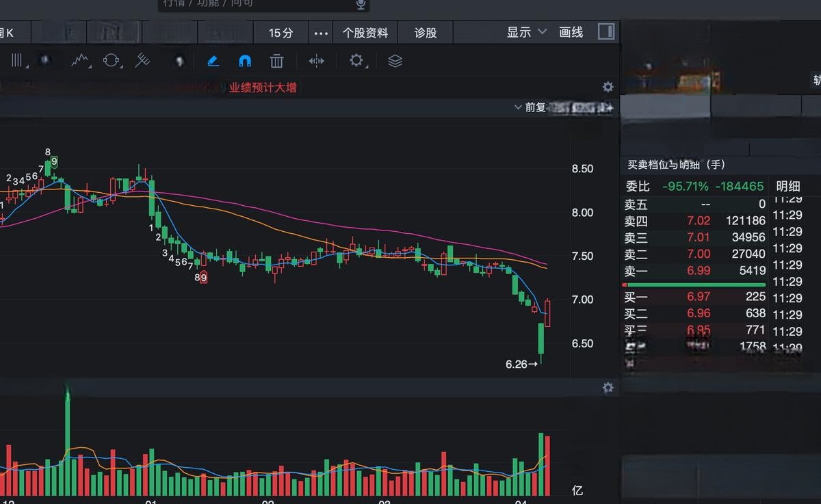
Task: Select the cycle circle drawing tool
Action: 111,61
